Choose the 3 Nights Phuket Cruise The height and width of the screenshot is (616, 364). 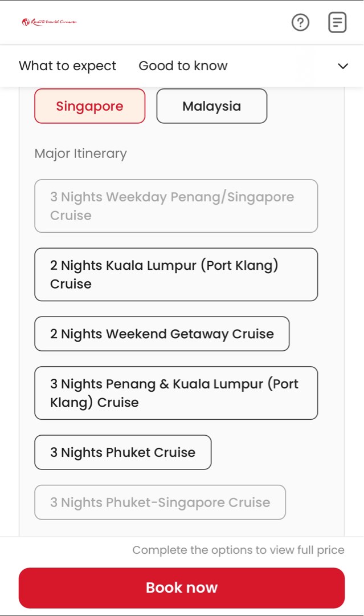pos(122,452)
